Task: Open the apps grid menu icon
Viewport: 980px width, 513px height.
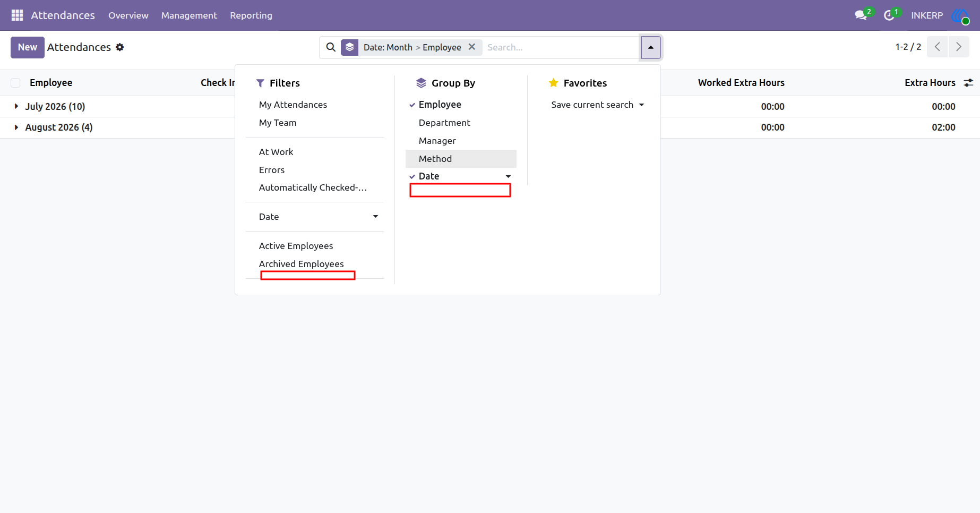Action: point(17,15)
